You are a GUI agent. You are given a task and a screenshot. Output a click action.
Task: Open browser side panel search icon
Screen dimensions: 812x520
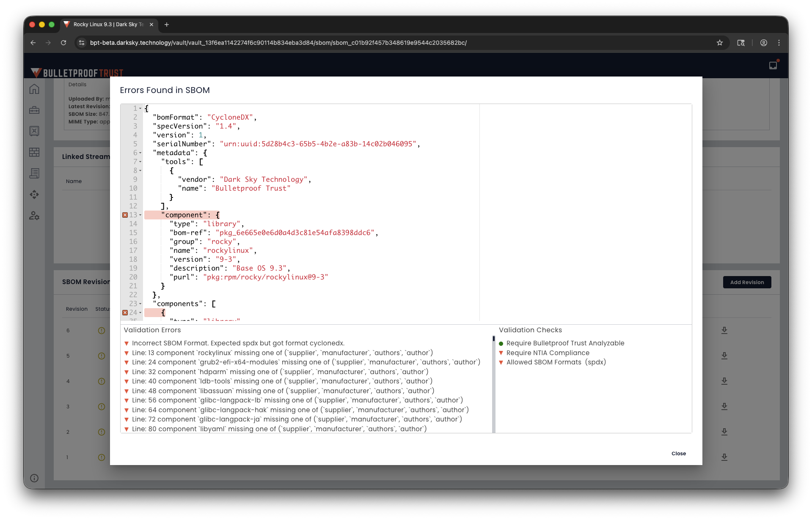pos(741,43)
